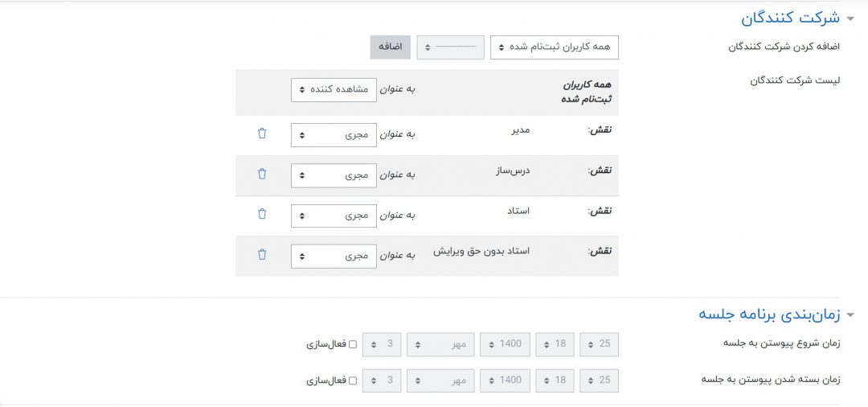868x407 pixels.
Task: Open the مشاهده کننده role dropdown
Action: coord(333,89)
